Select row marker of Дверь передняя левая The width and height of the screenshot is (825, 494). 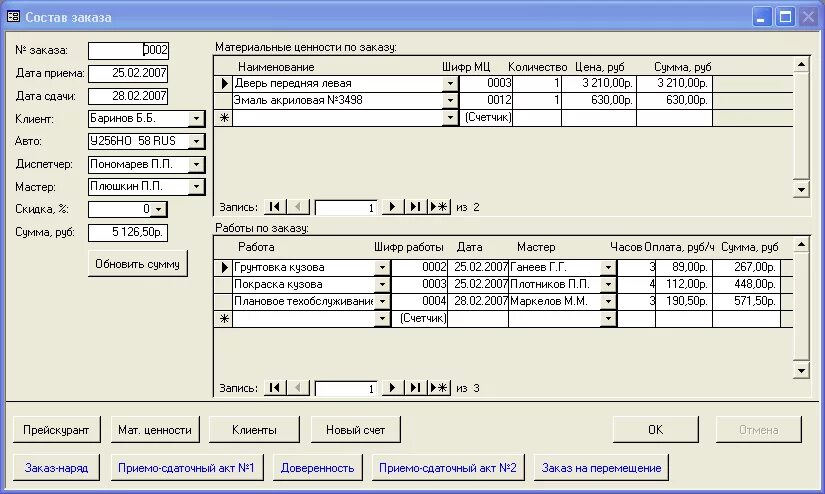(224, 84)
